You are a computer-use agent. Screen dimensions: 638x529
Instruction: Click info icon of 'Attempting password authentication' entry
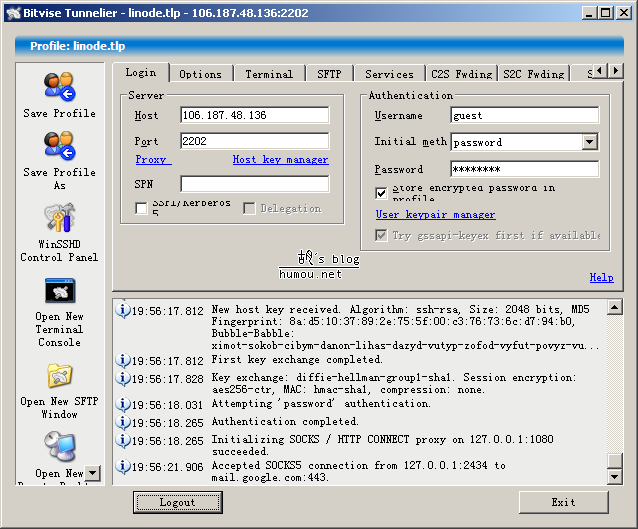(122, 404)
